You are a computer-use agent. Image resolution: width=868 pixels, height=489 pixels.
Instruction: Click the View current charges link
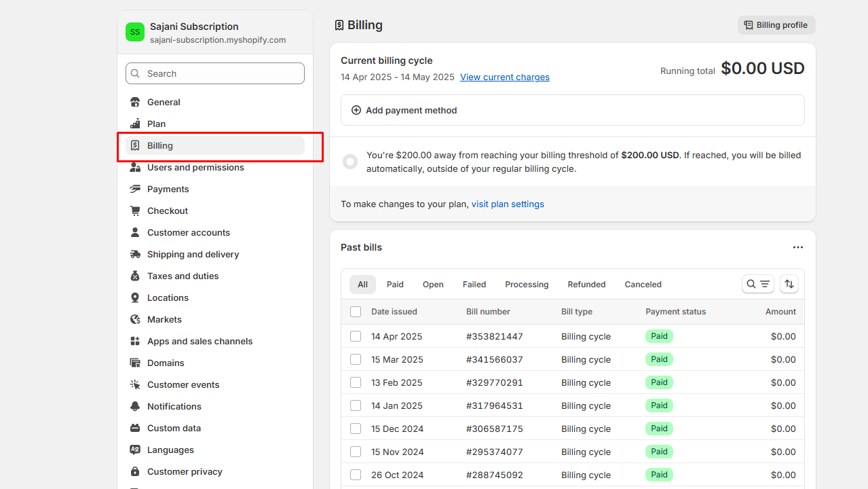[x=504, y=77]
